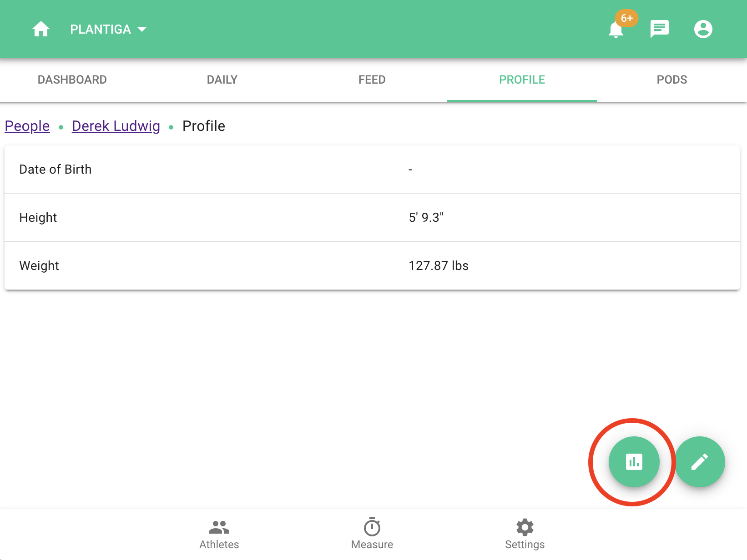The height and width of the screenshot is (560, 747).
Task: Click the Date of Birth label
Action: [x=56, y=169]
